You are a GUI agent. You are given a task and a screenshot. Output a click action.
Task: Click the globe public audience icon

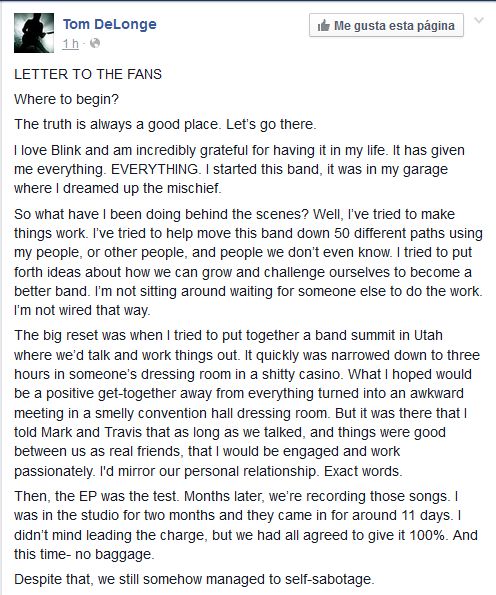[95, 43]
